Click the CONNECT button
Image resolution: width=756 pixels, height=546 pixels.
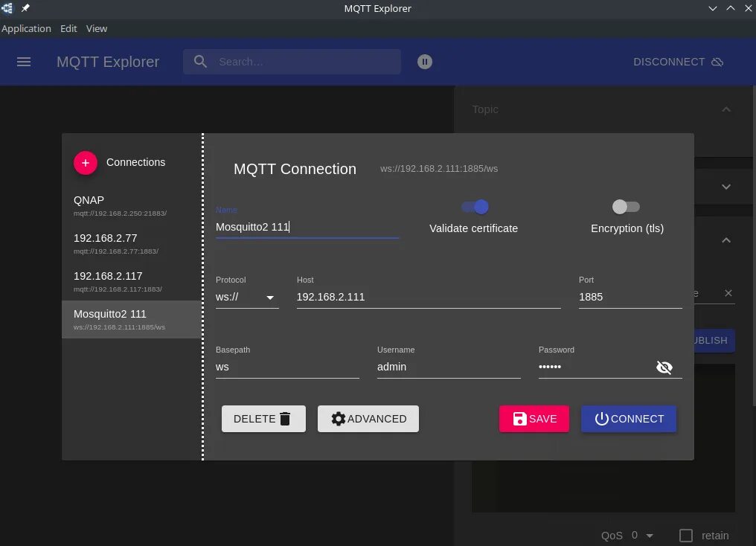[x=628, y=419]
